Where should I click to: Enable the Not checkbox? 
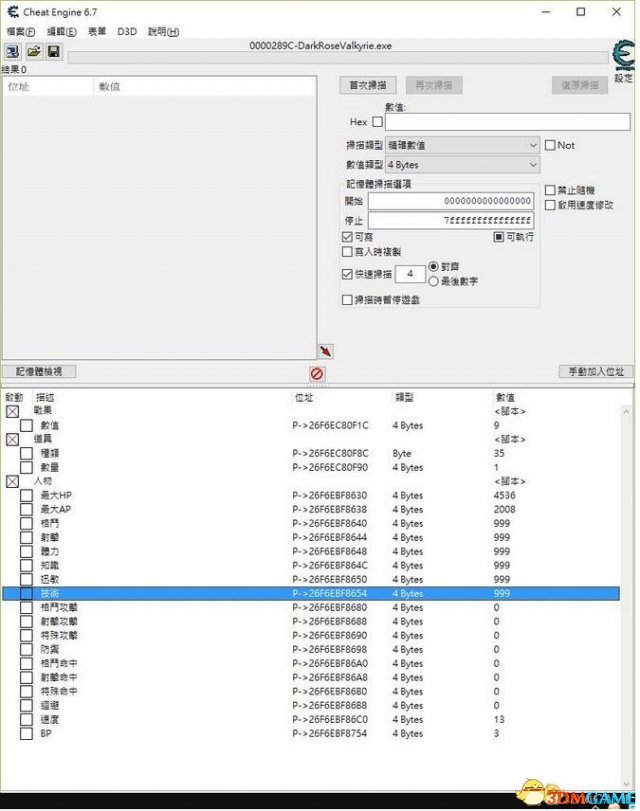(x=550, y=145)
